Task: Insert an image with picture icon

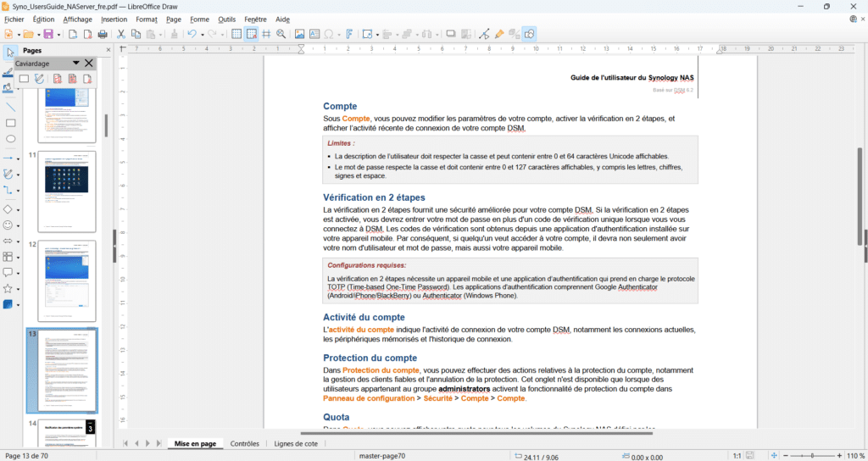Action: tap(299, 34)
